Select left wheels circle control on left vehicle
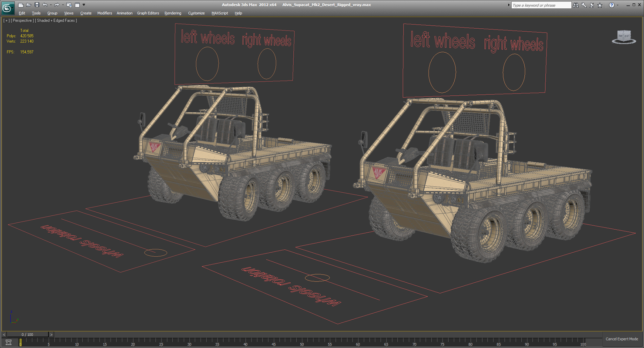Viewport: 644px width, 348px height. click(x=207, y=64)
